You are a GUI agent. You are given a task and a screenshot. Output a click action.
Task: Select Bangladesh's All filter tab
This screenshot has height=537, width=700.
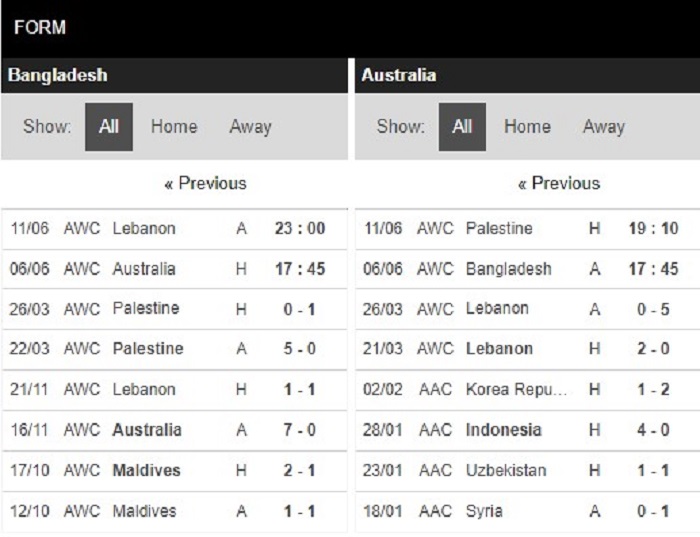pyautogui.click(x=109, y=127)
